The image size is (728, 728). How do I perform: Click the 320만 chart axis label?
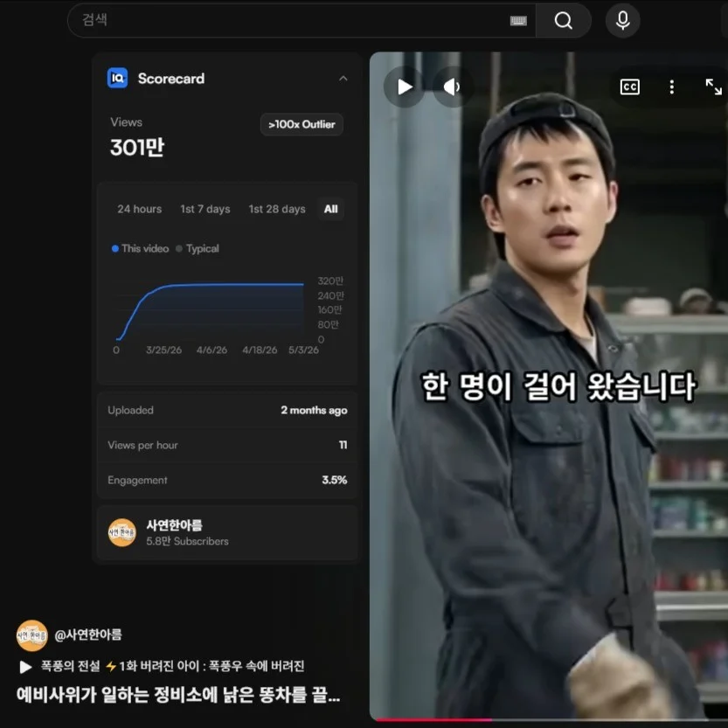point(330,281)
